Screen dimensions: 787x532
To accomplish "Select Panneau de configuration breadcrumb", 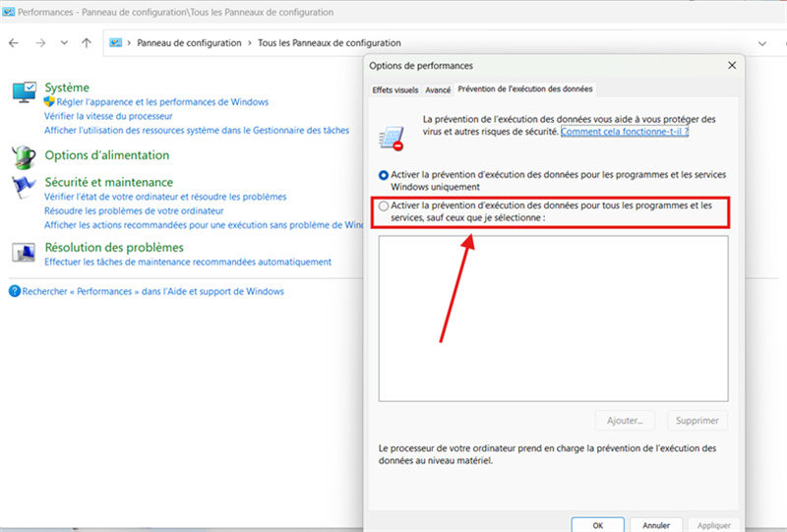I will coord(189,43).
